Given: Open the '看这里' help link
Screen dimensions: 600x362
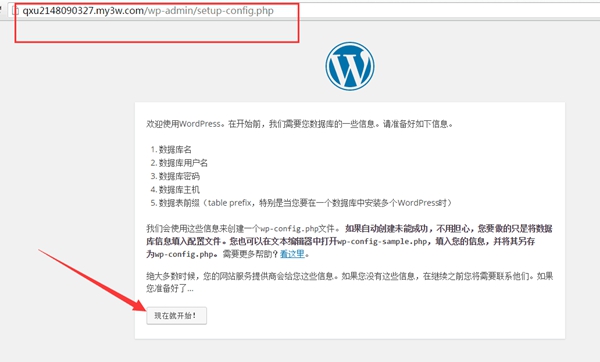Looking at the screenshot, I should tap(292, 254).
